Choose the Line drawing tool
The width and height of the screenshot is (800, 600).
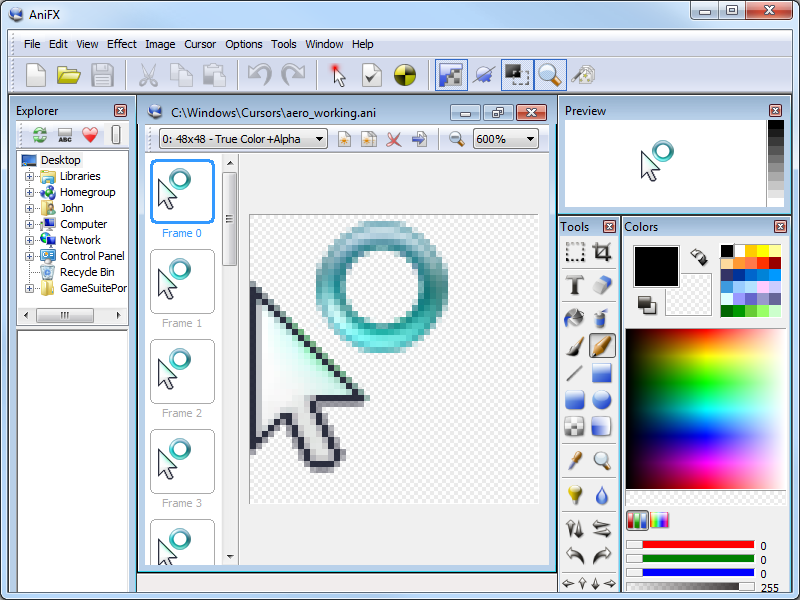pyautogui.click(x=575, y=374)
